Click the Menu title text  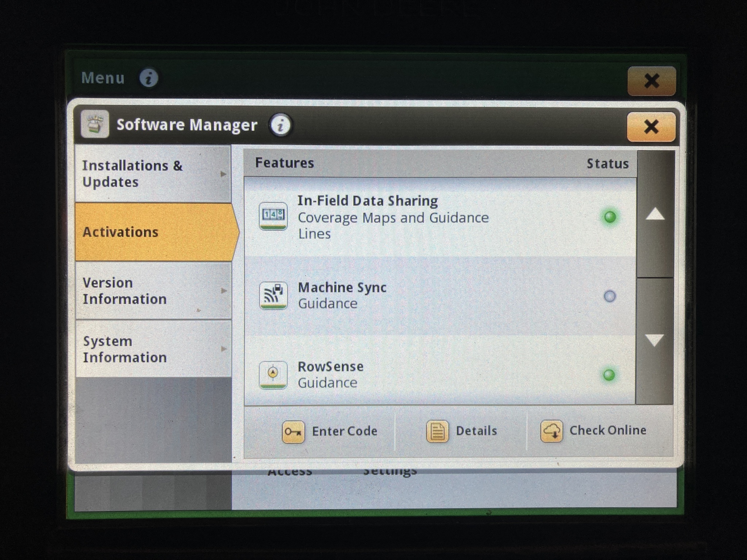tap(103, 78)
